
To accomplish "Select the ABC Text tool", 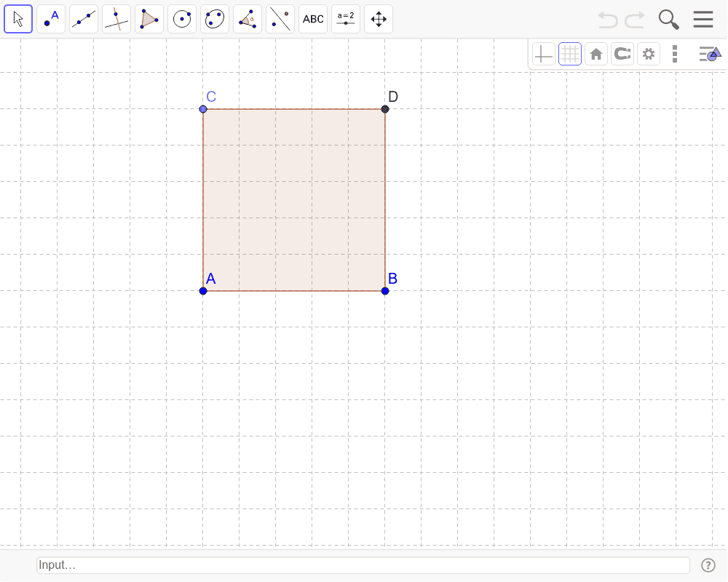I will (313, 19).
